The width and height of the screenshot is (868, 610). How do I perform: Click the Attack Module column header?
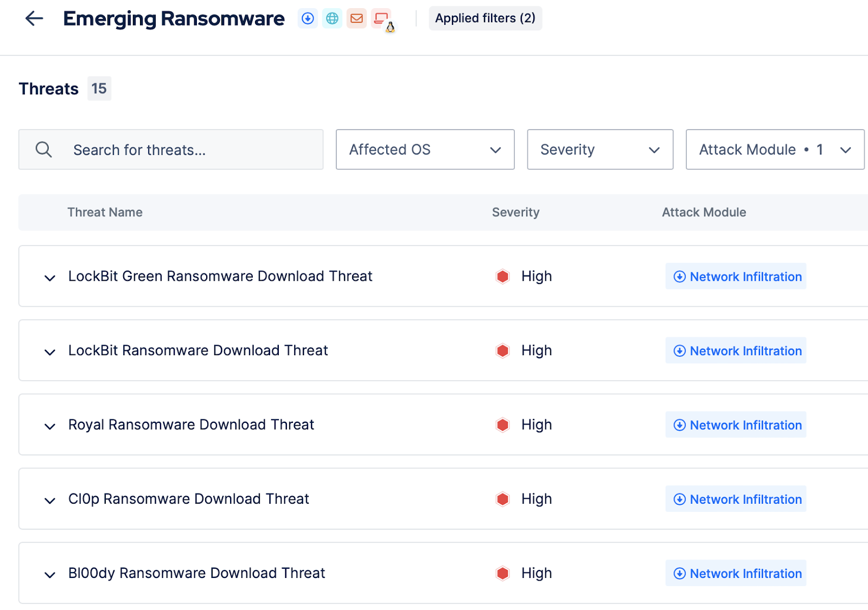pyautogui.click(x=704, y=213)
